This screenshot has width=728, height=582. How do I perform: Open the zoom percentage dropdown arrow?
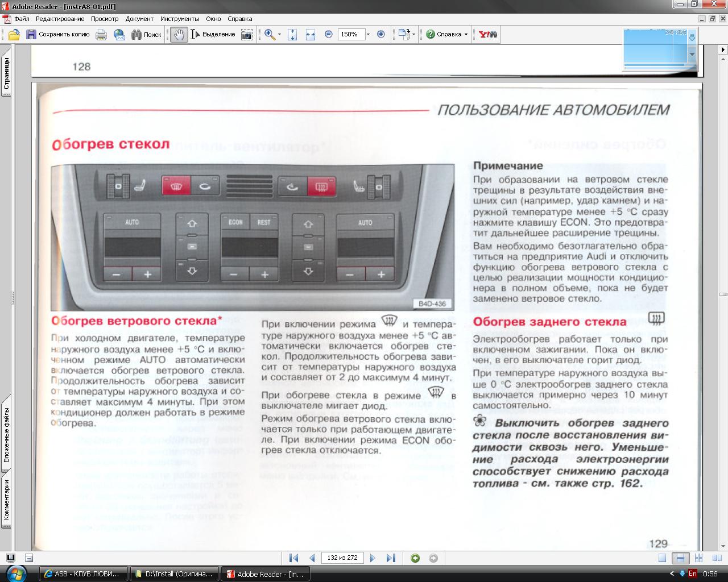[x=368, y=35]
